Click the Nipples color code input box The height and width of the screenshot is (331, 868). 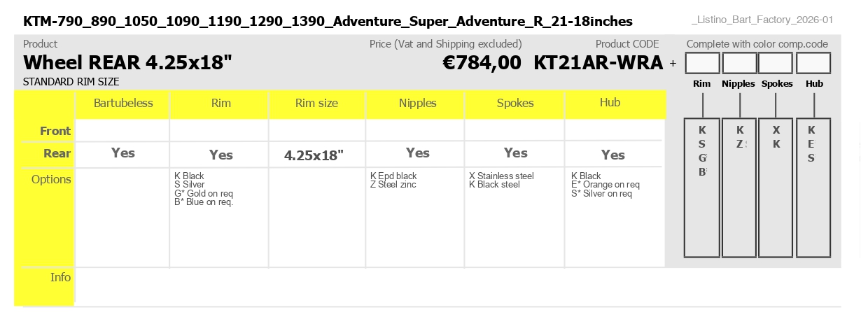click(x=739, y=63)
